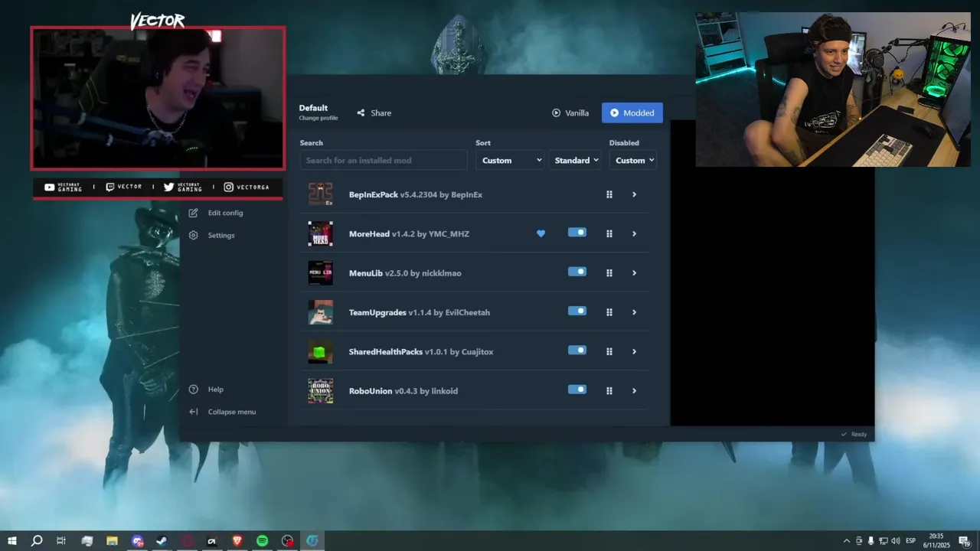This screenshot has width=980, height=551.
Task: Open the Windows Start menu
Action: click(12, 541)
